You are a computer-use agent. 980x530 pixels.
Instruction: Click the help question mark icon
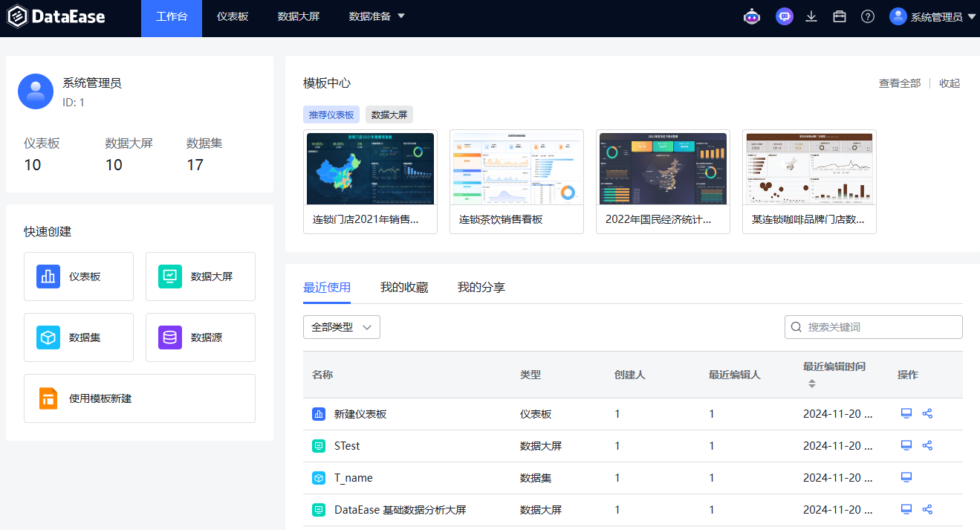point(868,16)
